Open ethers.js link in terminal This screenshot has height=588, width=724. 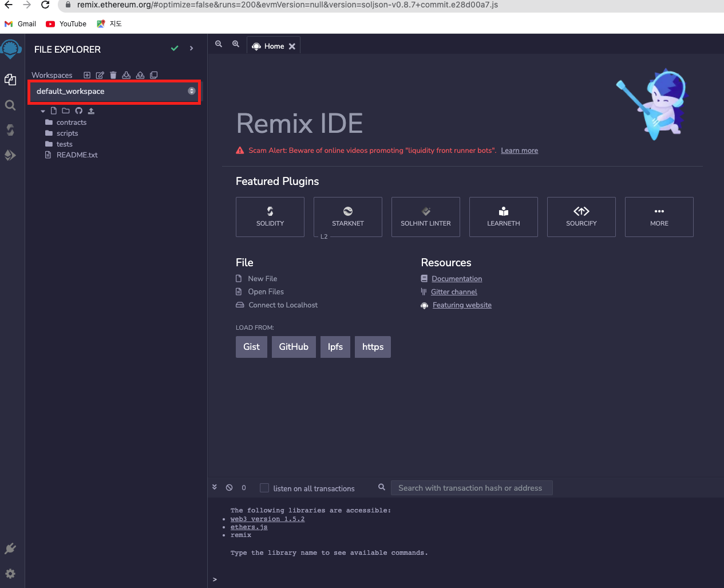click(249, 527)
